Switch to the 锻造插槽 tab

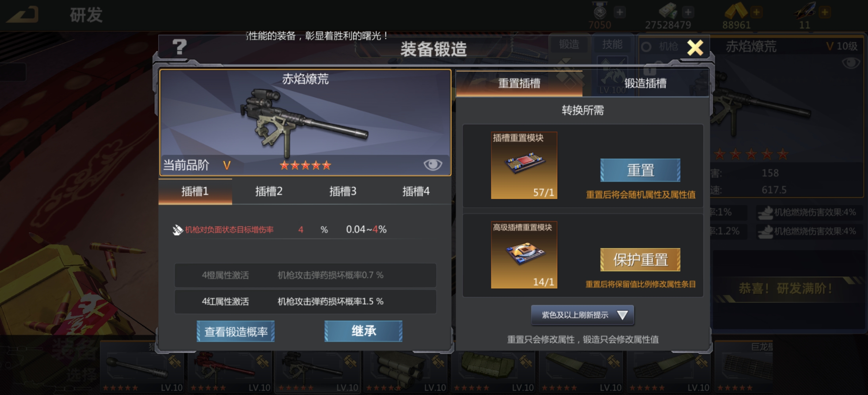(x=646, y=83)
